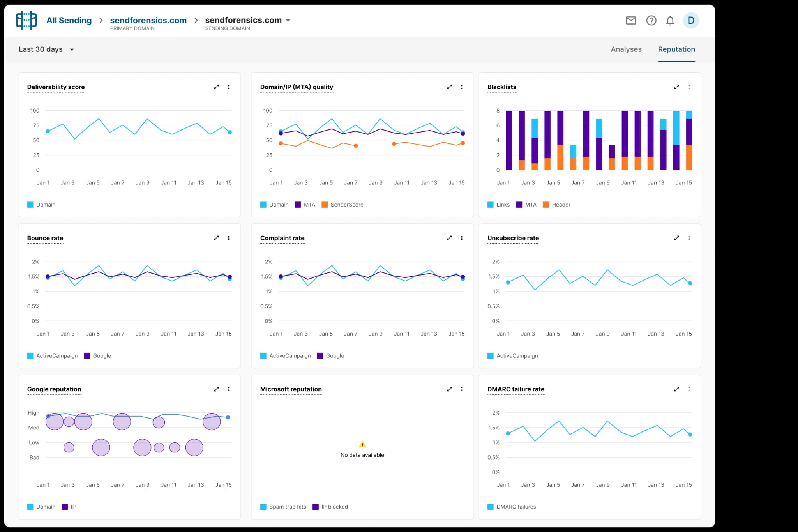The image size is (798, 532).
Task: Open Microsoft reputation card options menu
Action: (x=462, y=389)
